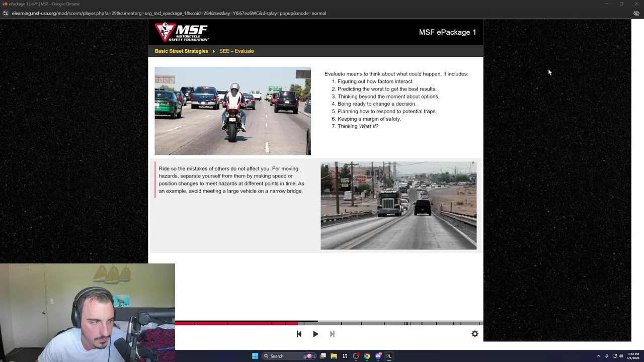Click 'Being ready to change a decision.'

(377, 104)
